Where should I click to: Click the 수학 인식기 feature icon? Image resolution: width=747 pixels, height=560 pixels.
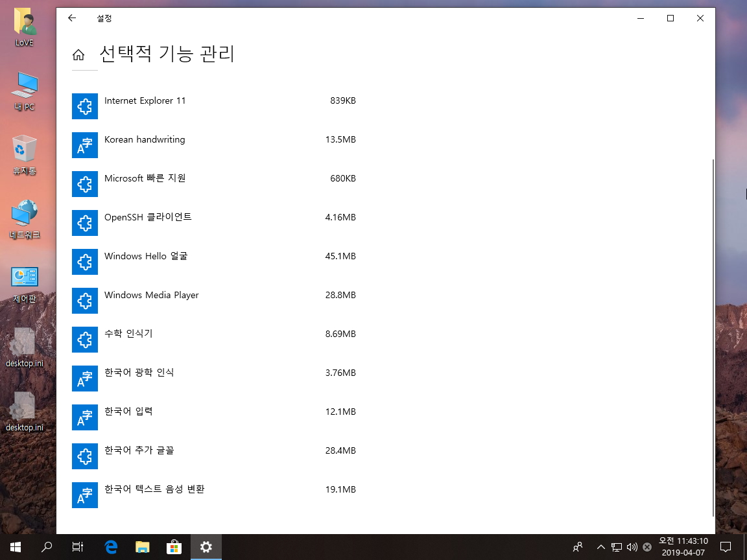85,340
